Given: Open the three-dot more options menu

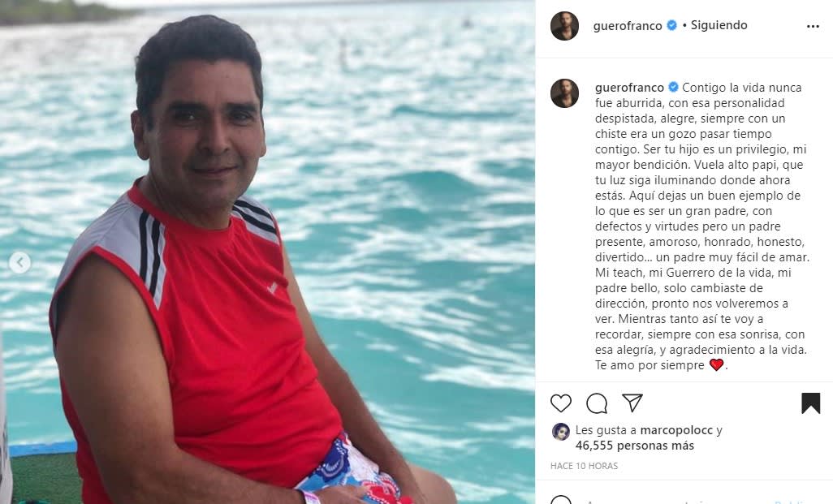Looking at the screenshot, I should tap(813, 26).
